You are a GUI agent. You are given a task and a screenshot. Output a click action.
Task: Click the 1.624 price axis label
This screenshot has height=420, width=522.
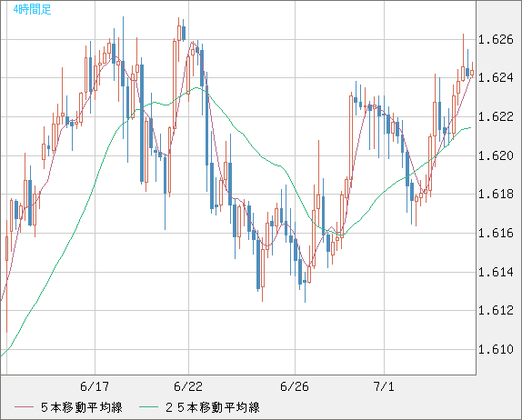[x=496, y=78]
